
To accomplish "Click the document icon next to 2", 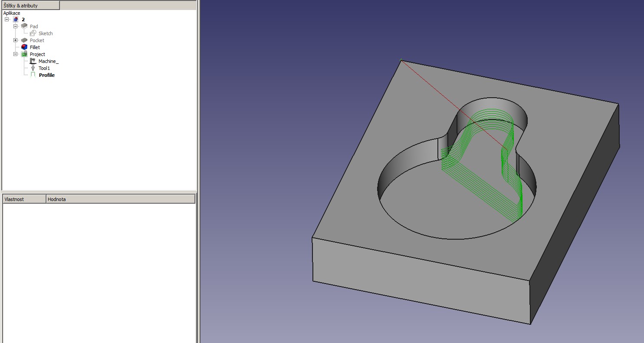I will pyautogui.click(x=16, y=20).
